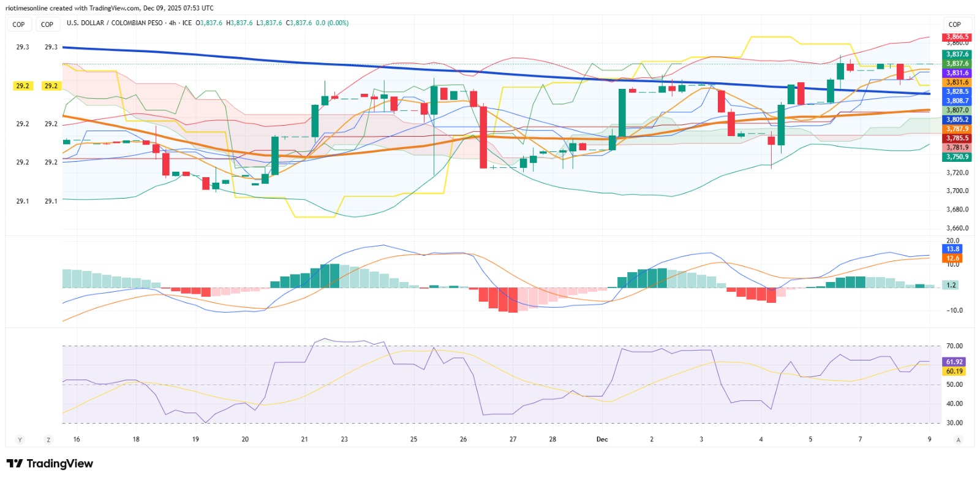980x480 pixels.
Task: Click the 3,807.0 price label
Action: [x=957, y=110]
